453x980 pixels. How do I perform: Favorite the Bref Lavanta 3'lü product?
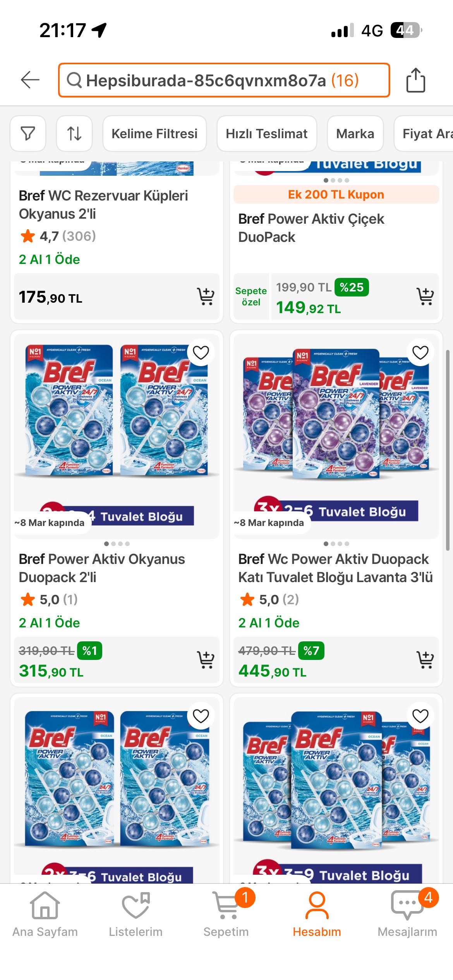[x=420, y=353]
